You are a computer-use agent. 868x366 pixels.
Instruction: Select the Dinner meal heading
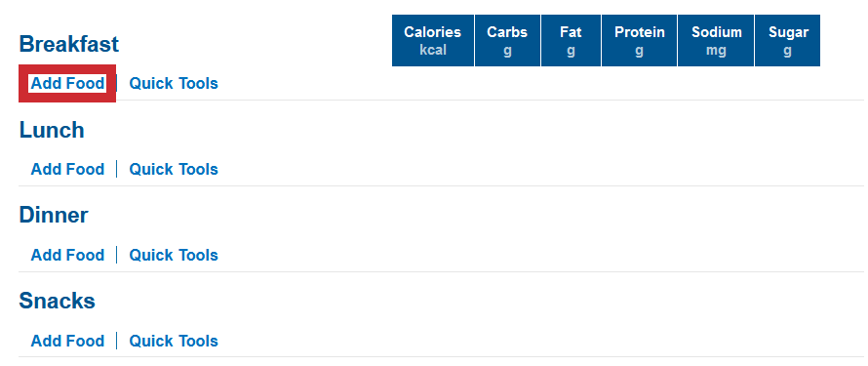[x=54, y=215]
